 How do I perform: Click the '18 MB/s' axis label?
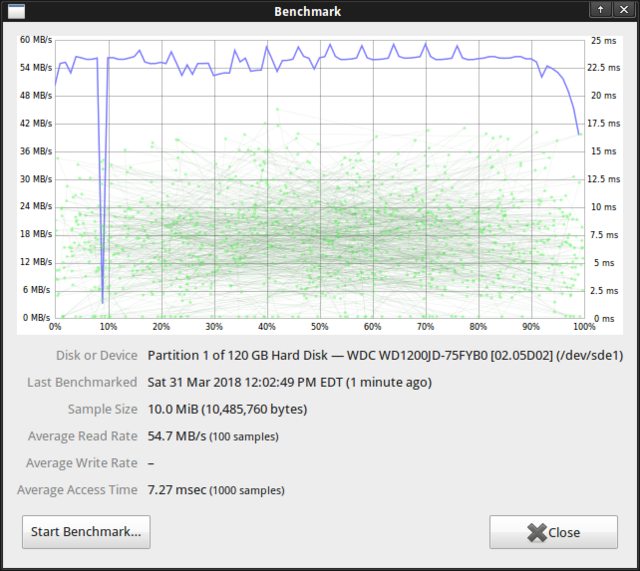(x=36, y=234)
